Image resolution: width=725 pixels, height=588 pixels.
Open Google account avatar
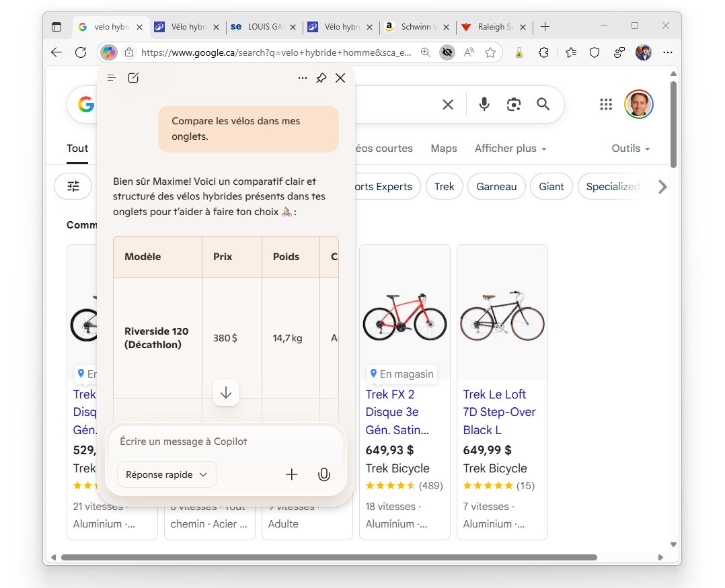[x=638, y=104]
